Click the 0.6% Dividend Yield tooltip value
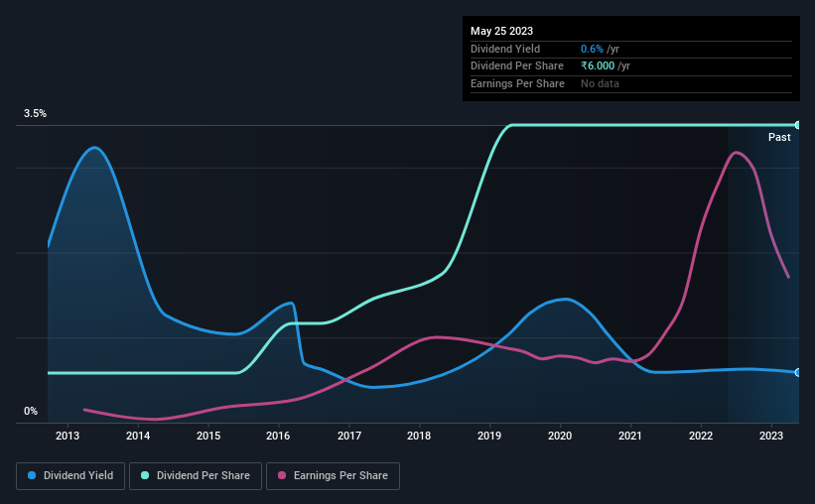The height and width of the screenshot is (504, 815). point(592,49)
